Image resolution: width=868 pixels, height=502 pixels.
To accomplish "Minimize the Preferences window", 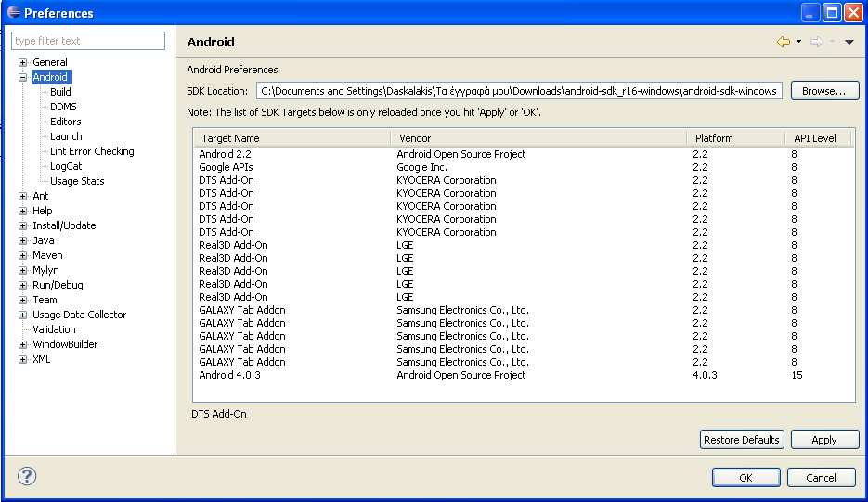I will (810, 13).
